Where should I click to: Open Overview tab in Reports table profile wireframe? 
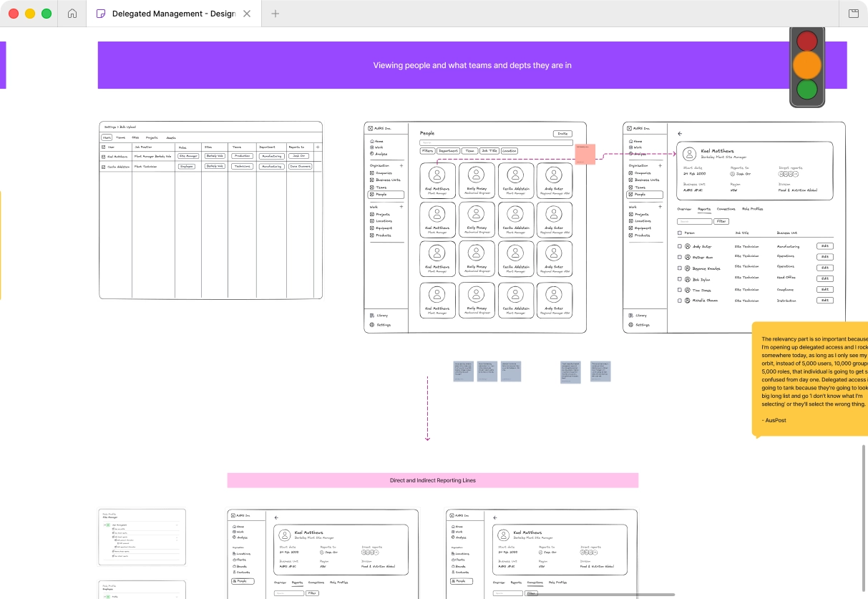tap(685, 209)
